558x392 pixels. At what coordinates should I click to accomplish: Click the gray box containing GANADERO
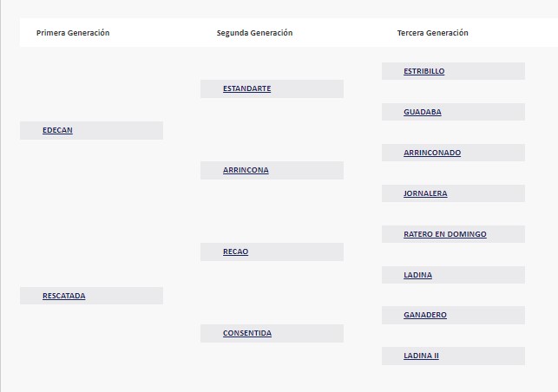coord(453,315)
